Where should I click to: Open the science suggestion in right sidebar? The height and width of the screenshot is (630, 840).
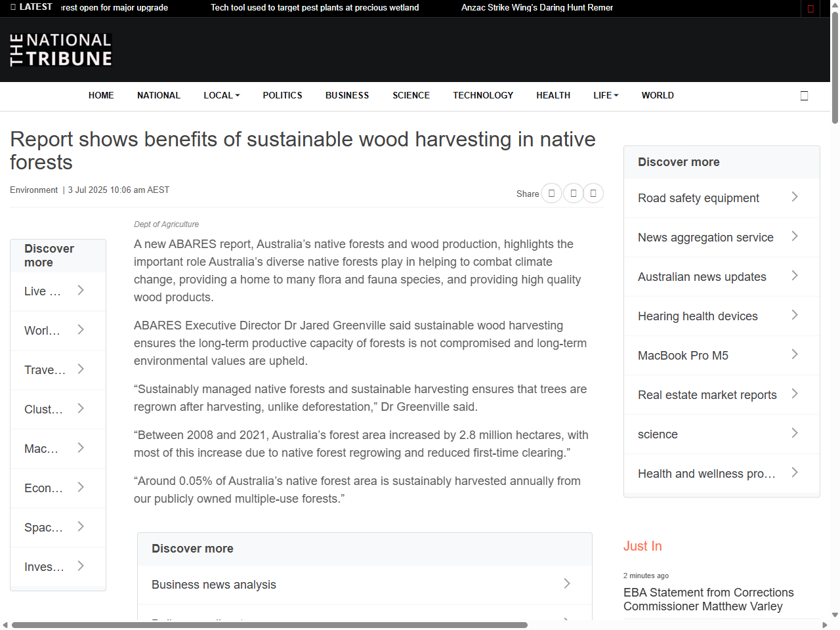(x=722, y=434)
